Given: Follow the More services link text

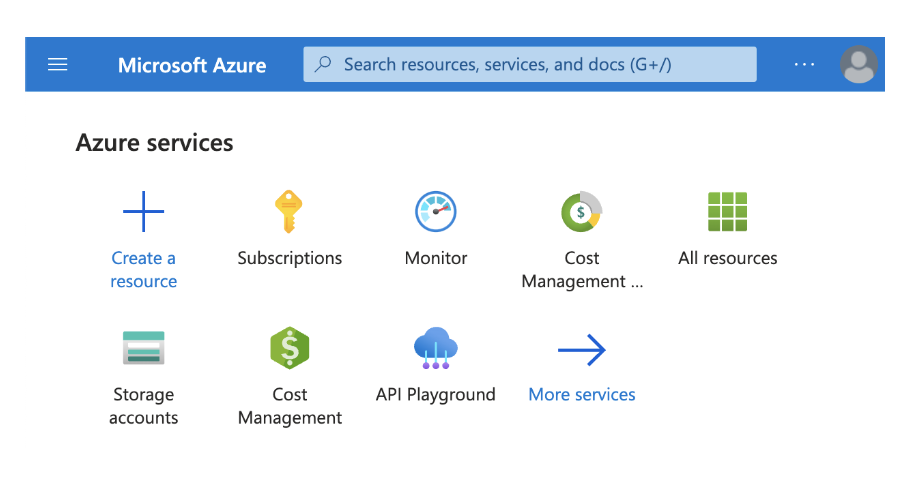Looking at the screenshot, I should pos(582,394).
